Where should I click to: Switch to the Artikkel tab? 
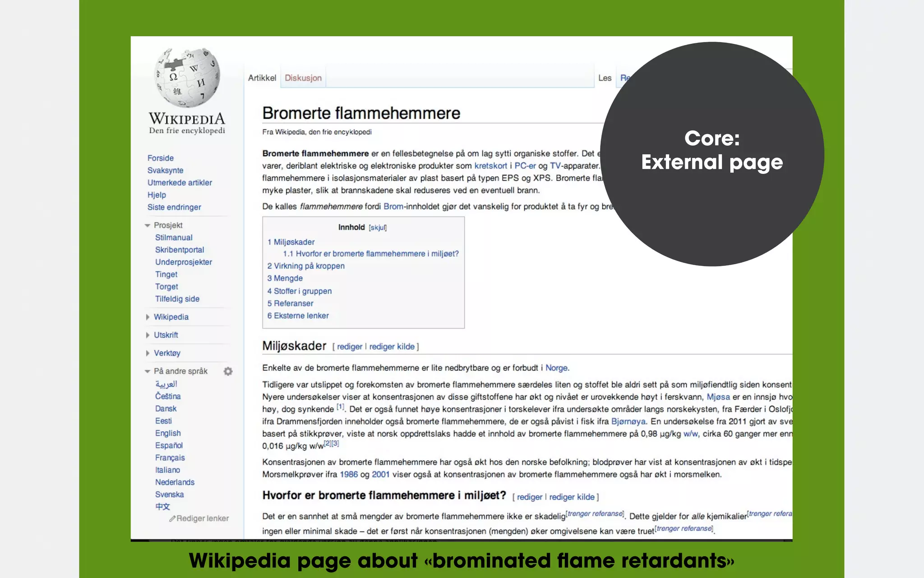[262, 78]
